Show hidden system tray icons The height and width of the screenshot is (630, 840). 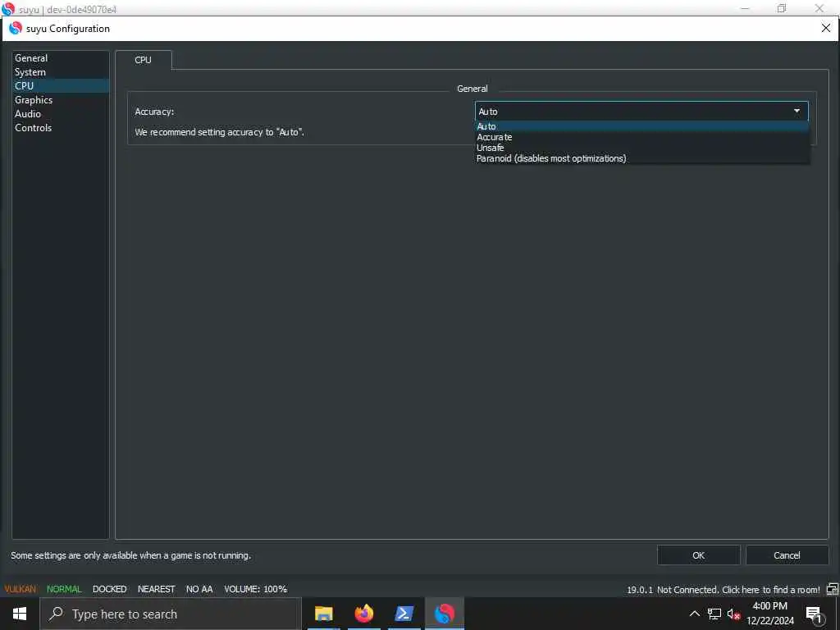[694, 614]
